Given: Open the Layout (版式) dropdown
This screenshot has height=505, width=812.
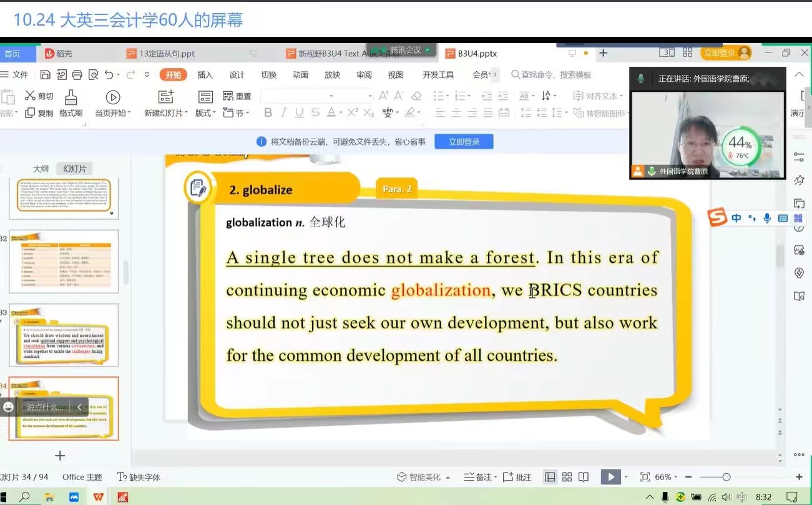Looking at the screenshot, I should pyautogui.click(x=205, y=113).
